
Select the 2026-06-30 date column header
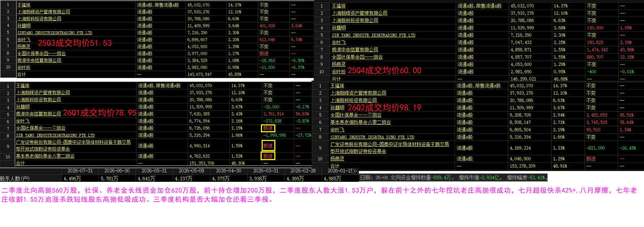pos(117,171)
